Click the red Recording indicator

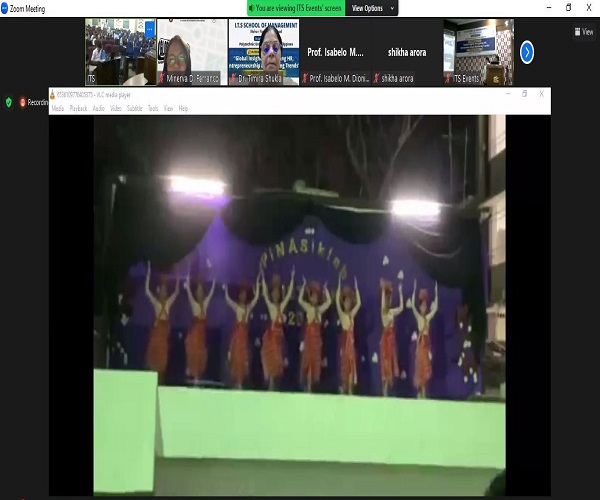point(34,102)
